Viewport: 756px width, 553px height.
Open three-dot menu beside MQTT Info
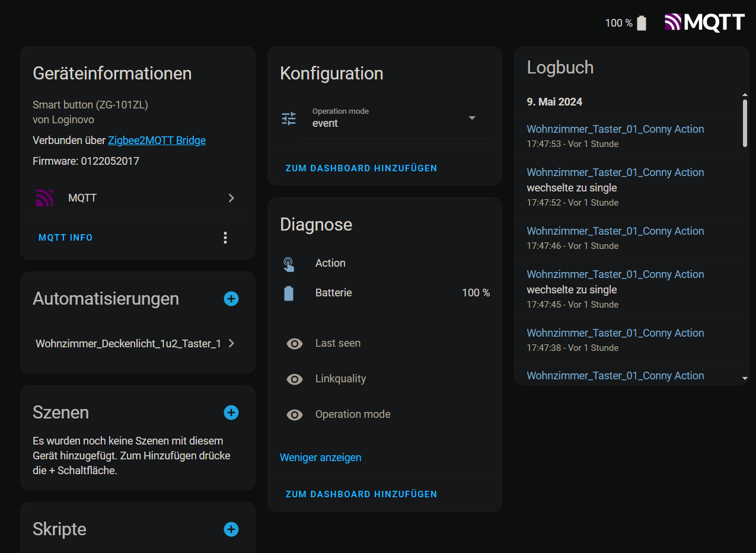tap(225, 238)
